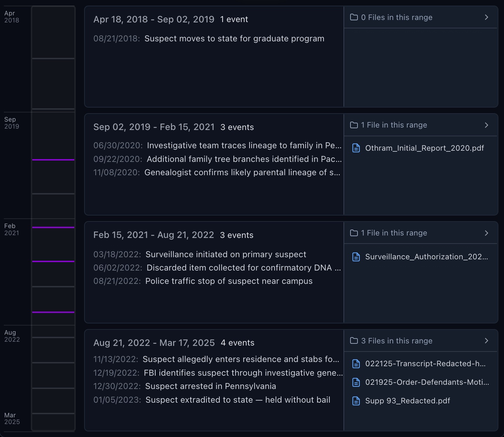Select the 01/05/2023 Suspect extradited event
This screenshot has width=504, height=437.
(x=238, y=400)
